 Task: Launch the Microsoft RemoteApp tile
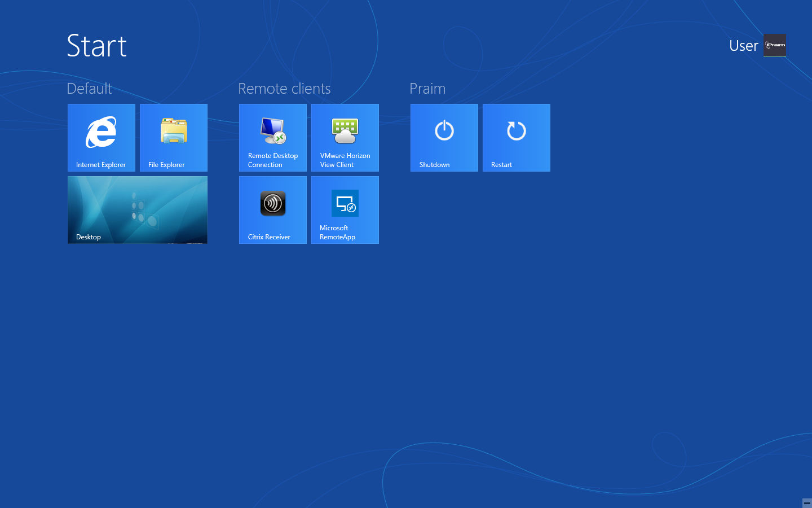click(x=345, y=210)
